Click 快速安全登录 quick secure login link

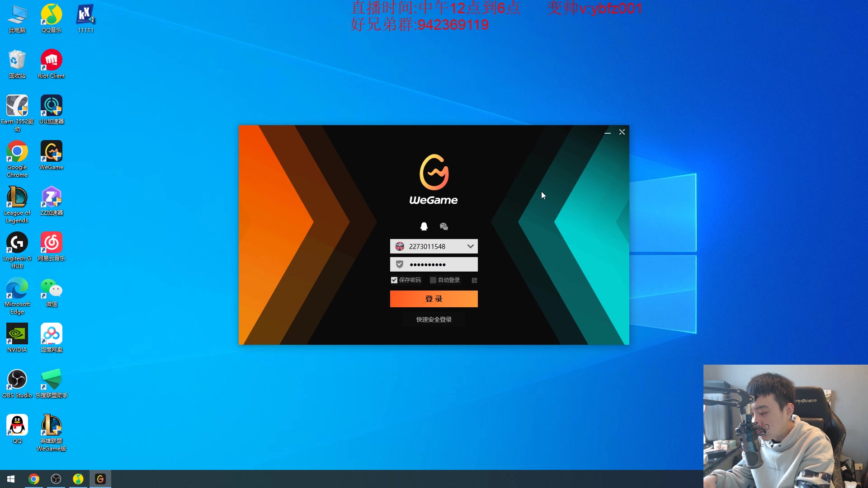[x=434, y=319]
